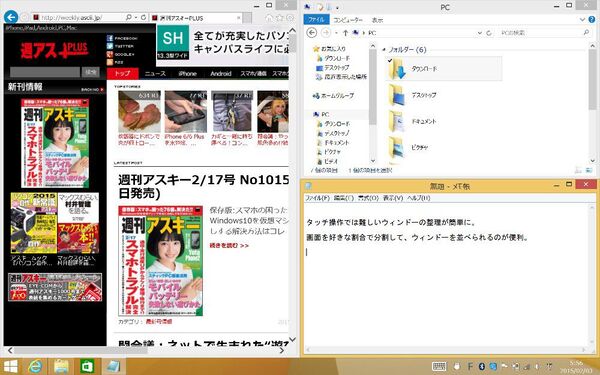Open the ピクチャ folder icon in content pane

point(396,147)
